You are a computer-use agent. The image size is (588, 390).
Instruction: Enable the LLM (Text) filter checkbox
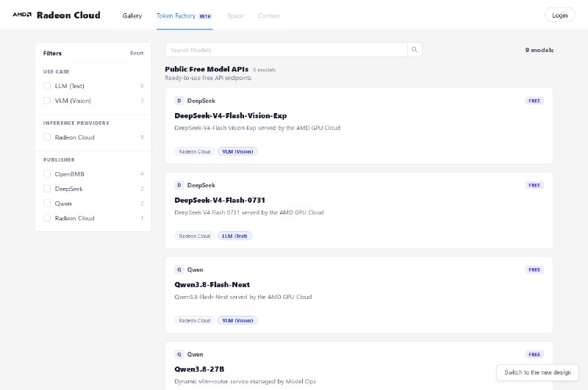coord(47,86)
